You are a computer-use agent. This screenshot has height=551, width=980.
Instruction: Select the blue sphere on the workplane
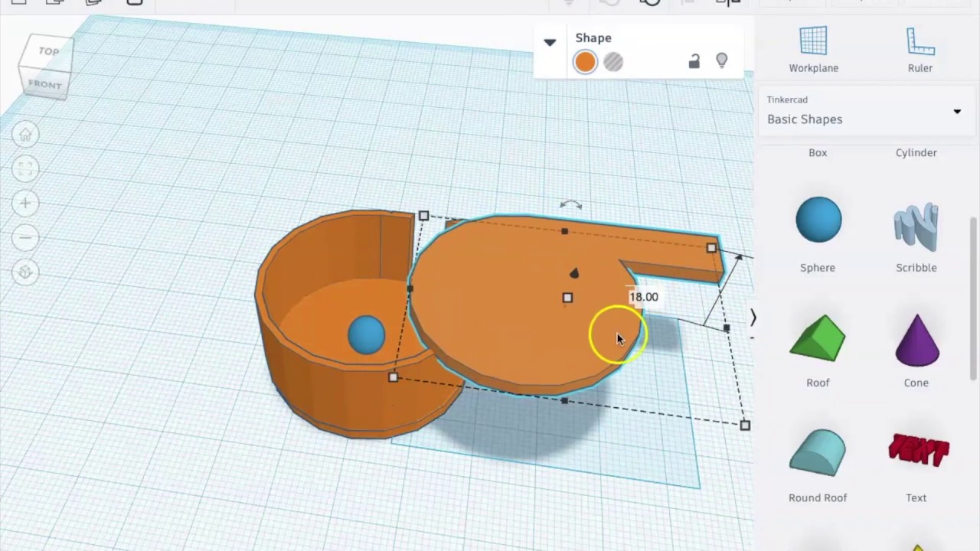pos(366,335)
